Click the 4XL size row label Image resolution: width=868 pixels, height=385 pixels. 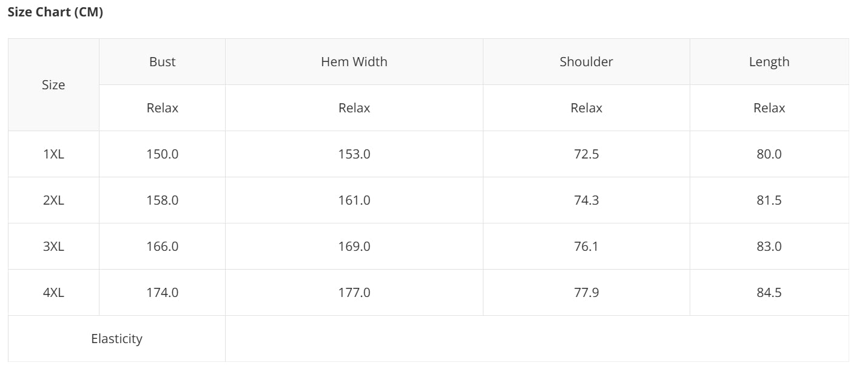click(x=53, y=293)
